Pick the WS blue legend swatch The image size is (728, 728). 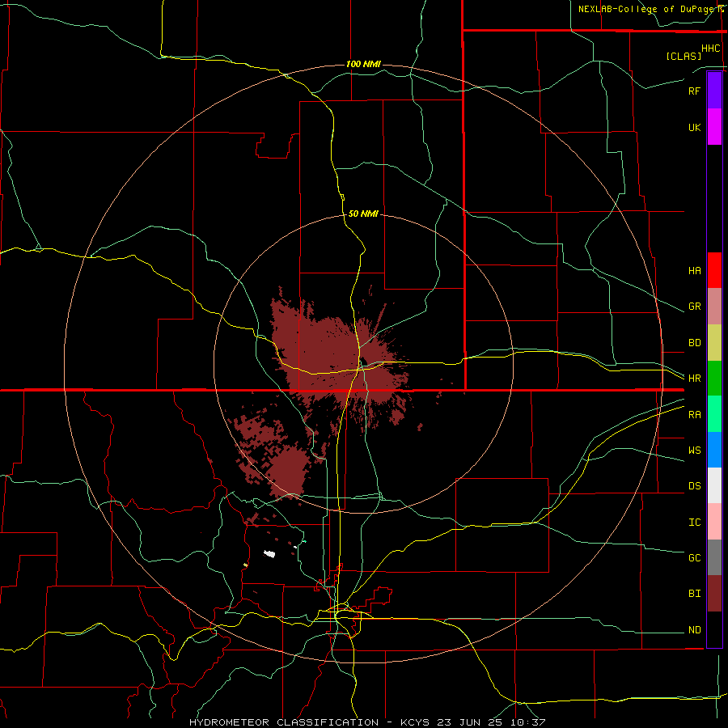pos(714,450)
